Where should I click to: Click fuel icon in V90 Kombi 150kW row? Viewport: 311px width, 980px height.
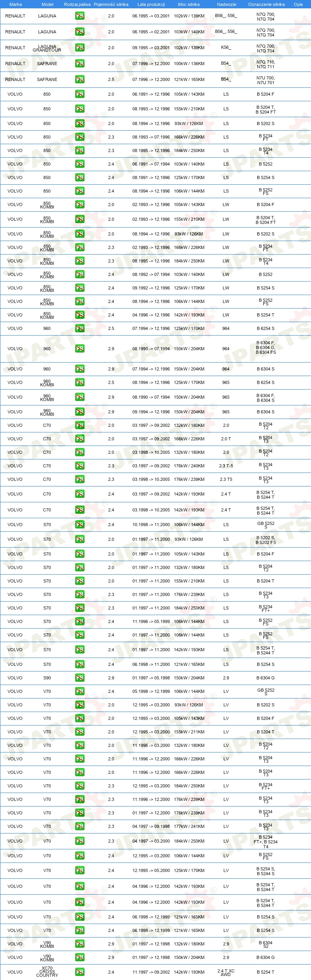click(80, 957)
